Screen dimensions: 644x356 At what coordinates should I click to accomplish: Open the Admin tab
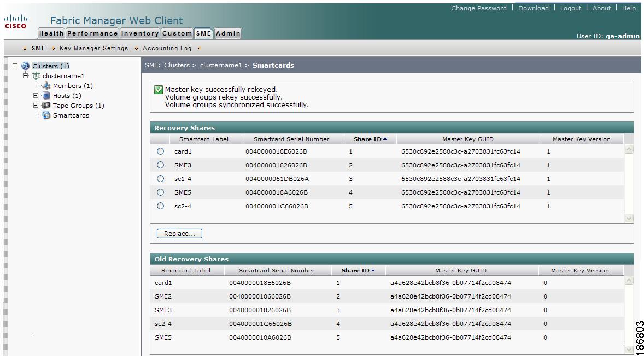(228, 34)
